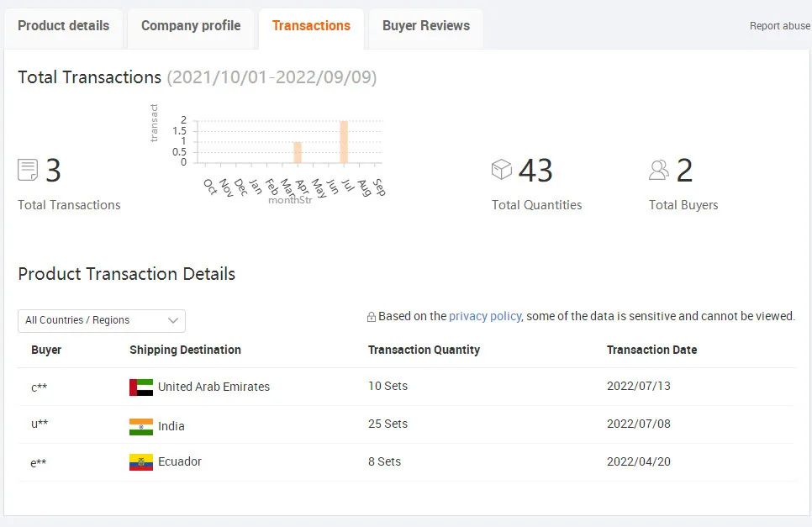
Task: Click the Transaction Quantity column header
Action: pyautogui.click(x=424, y=350)
